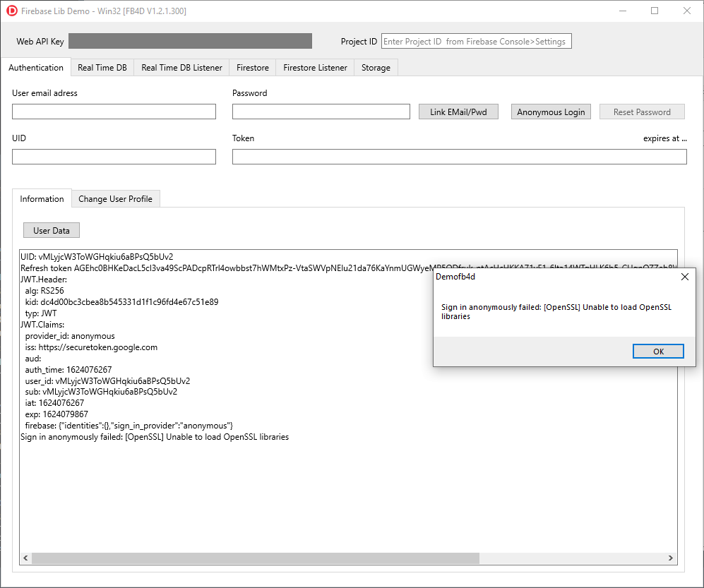
Task: Open the Change User Profile tab
Action: [115, 199]
